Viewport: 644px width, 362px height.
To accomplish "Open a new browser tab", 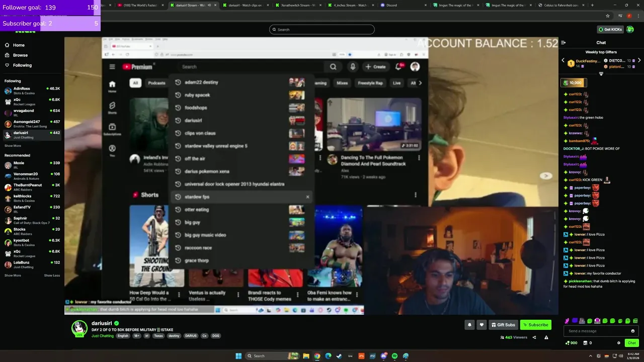I will pos(592,5).
